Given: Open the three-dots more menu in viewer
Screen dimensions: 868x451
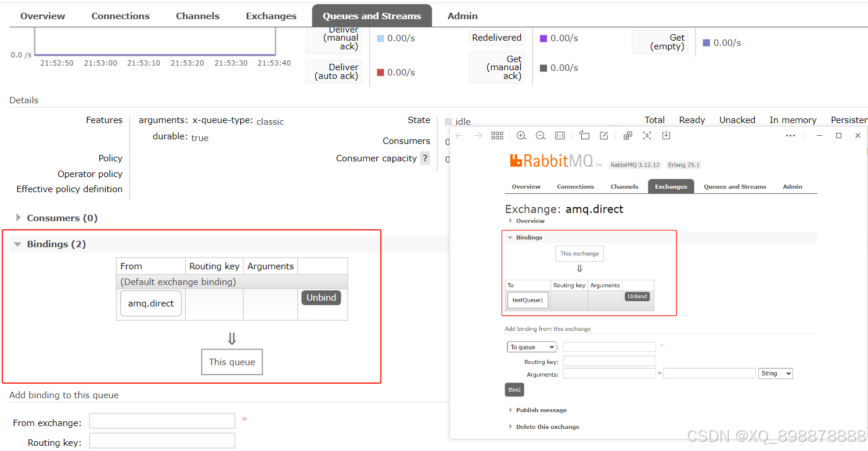Looking at the screenshot, I should tap(790, 135).
